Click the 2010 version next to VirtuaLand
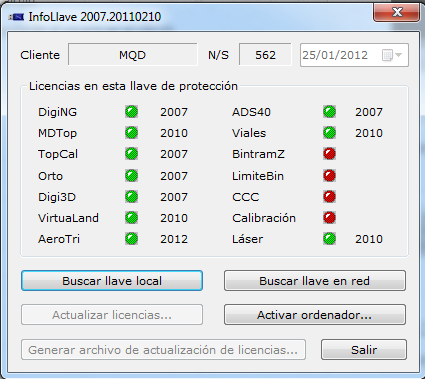 pyautogui.click(x=174, y=218)
